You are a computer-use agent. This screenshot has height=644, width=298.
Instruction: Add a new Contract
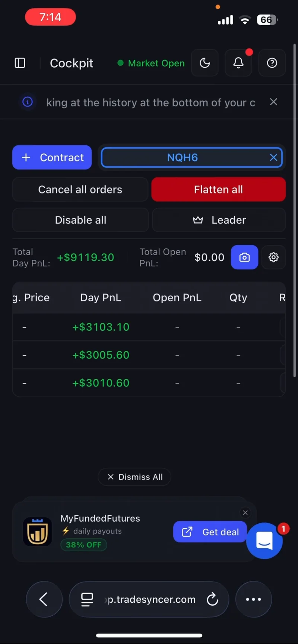click(52, 157)
